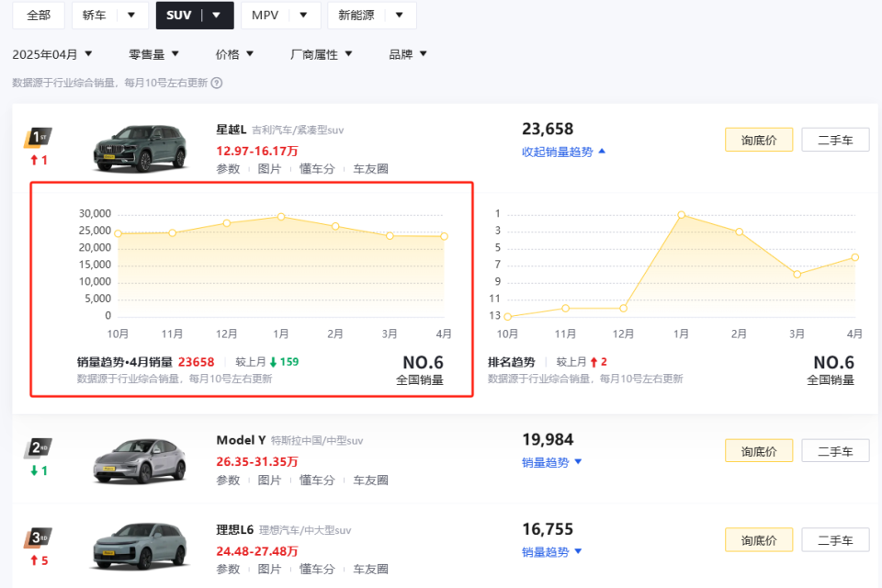Select the 新能源 category tab
The width and height of the screenshot is (882, 588).
(356, 16)
